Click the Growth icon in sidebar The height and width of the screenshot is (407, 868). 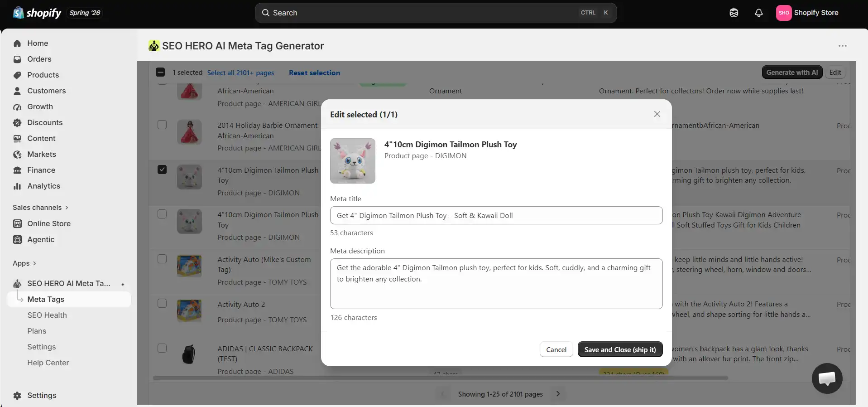pyautogui.click(x=17, y=107)
